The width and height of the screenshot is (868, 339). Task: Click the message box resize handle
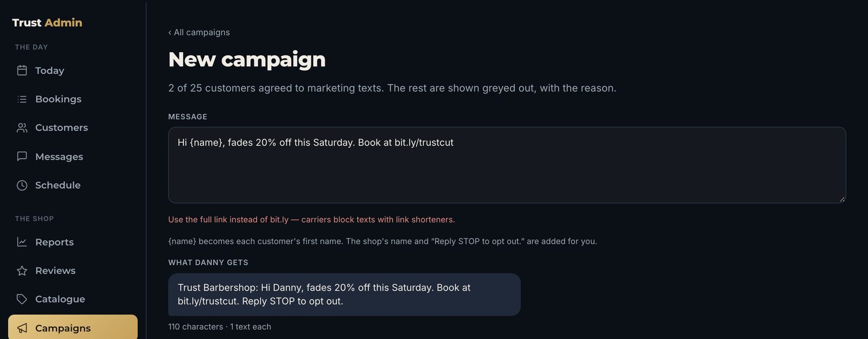pos(842,199)
